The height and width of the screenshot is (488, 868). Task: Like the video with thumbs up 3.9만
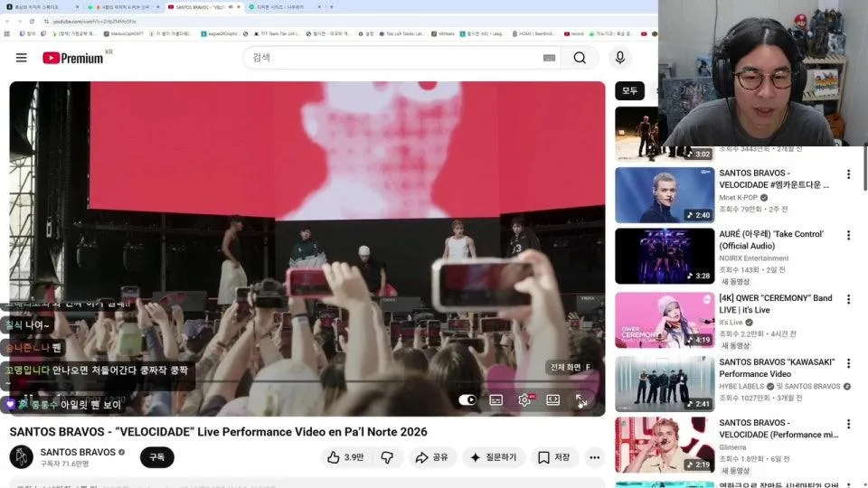pos(344,457)
